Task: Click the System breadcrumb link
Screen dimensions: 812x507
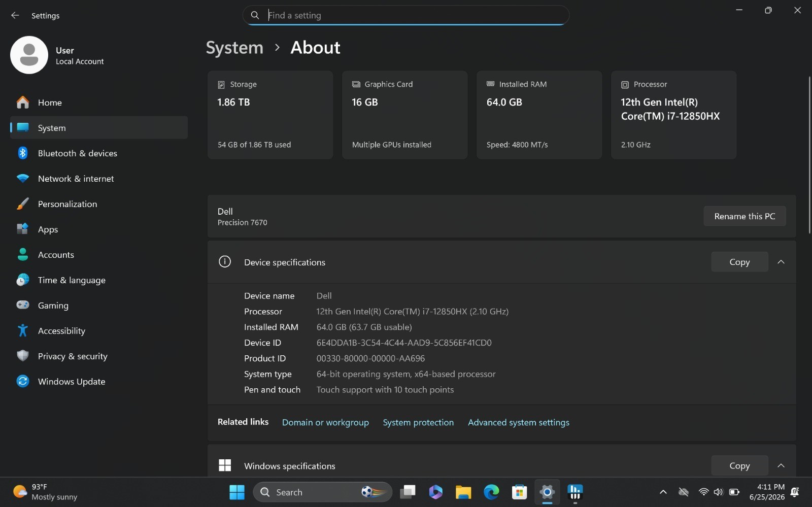Action: [234, 48]
